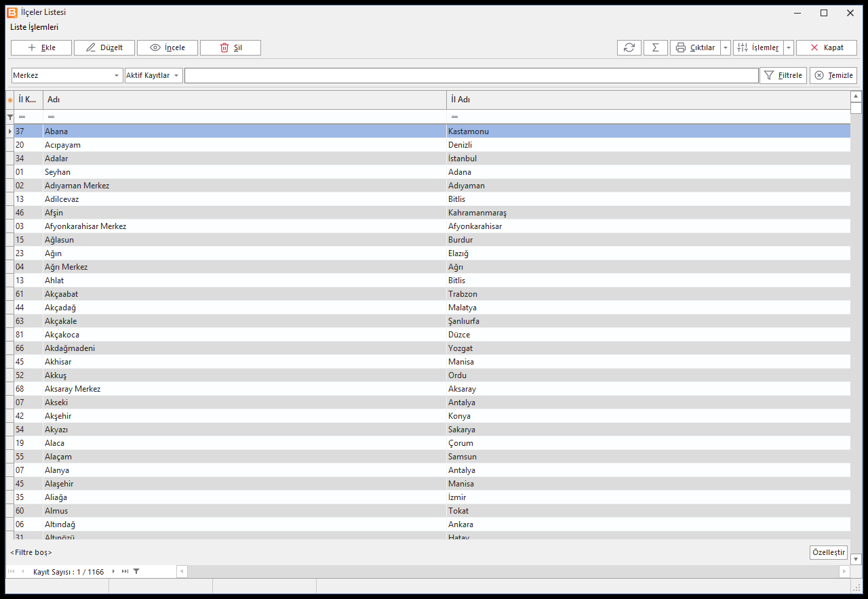Sort by the İl Adı column header
868x599 pixels.
[648, 100]
